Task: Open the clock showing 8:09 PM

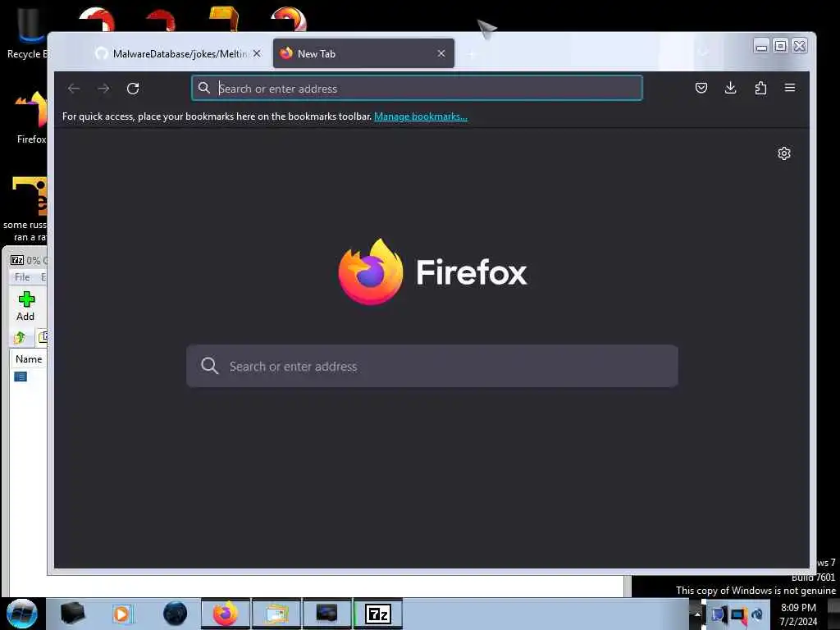Action: 798,614
